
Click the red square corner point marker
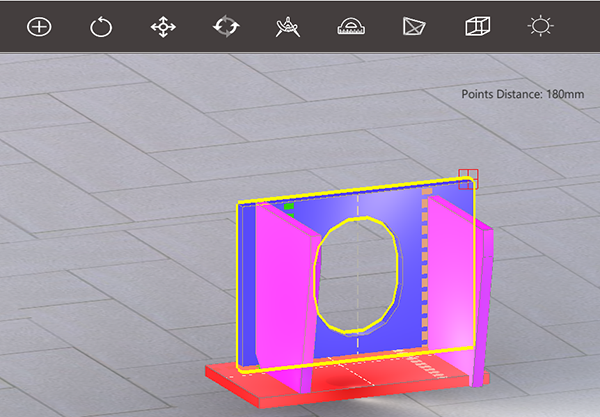(x=468, y=179)
